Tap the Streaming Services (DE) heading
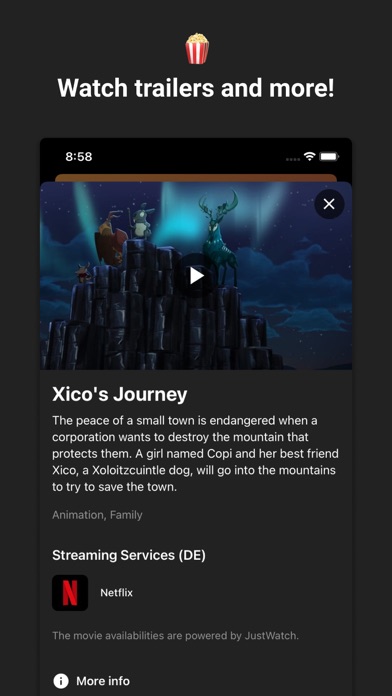Screen dimensions: 392x696 pos(129,555)
